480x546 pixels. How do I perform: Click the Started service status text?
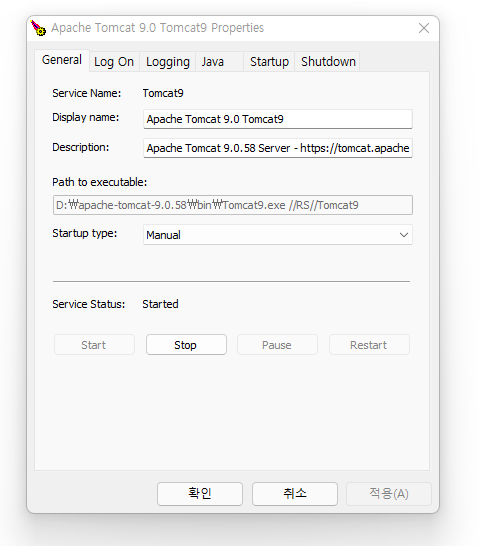tap(160, 304)
